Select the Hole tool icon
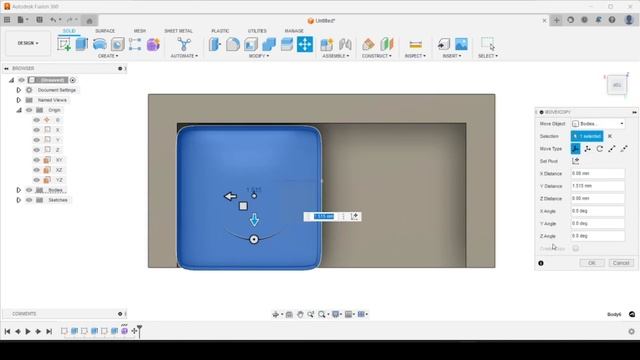640x360 pixels. (118, 44)
